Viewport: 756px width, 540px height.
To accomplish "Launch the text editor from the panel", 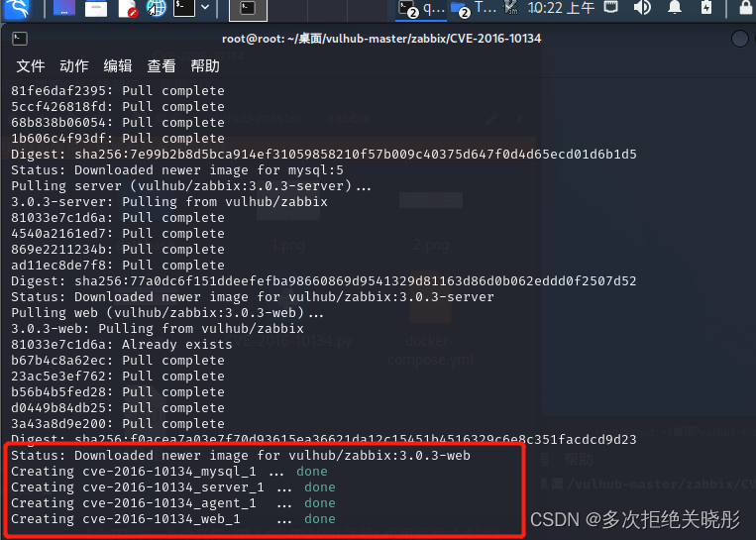I will (x=128, y=8).
